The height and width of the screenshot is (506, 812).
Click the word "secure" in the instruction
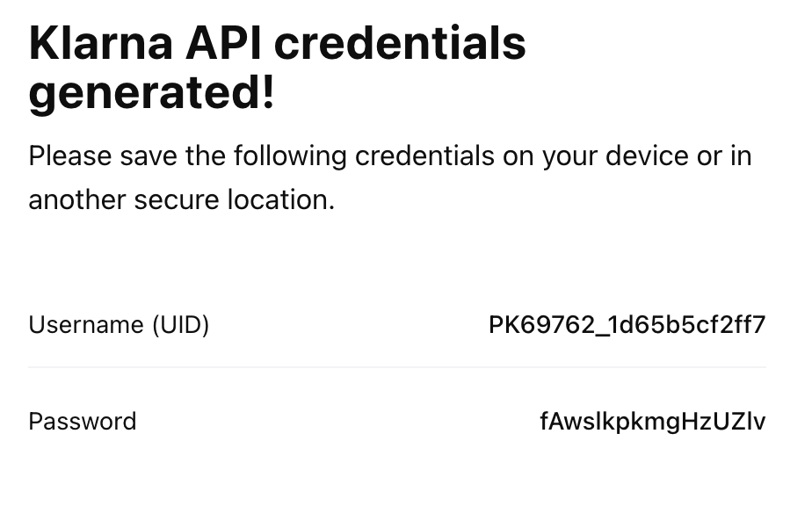click(176, 199)
